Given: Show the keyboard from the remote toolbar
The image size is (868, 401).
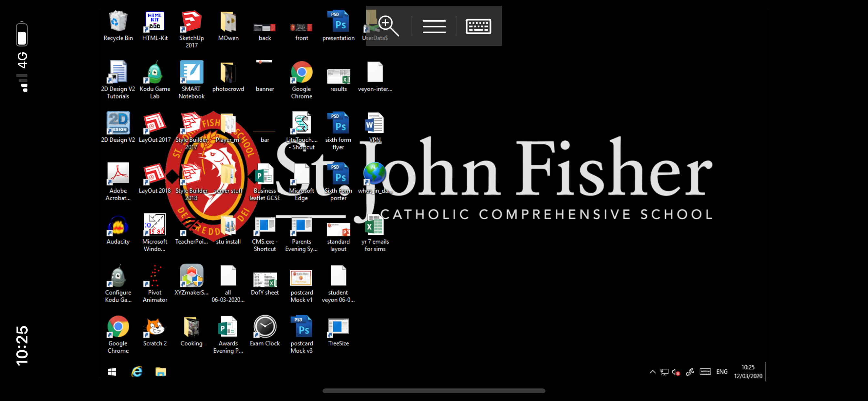Looking at the screenshot, I should tap(478, 26).
